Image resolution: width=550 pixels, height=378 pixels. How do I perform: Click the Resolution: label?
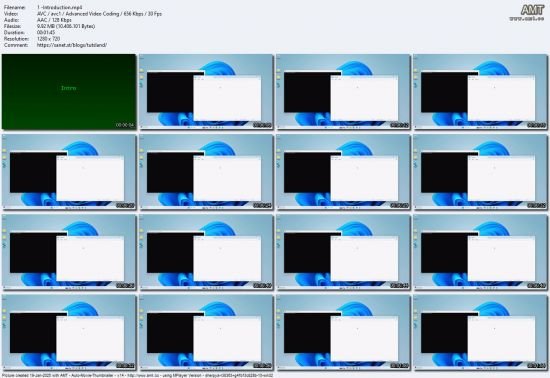click(16, 39)
